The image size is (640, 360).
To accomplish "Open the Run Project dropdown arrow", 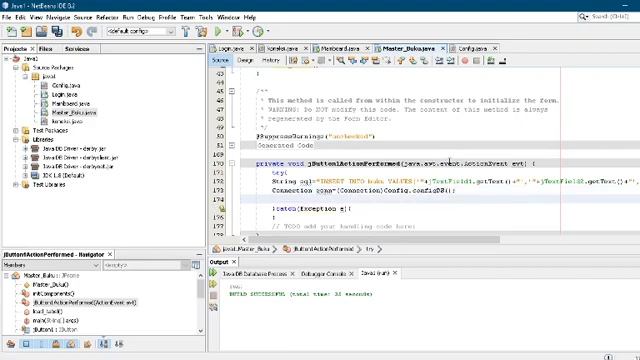I will point(227,31).
